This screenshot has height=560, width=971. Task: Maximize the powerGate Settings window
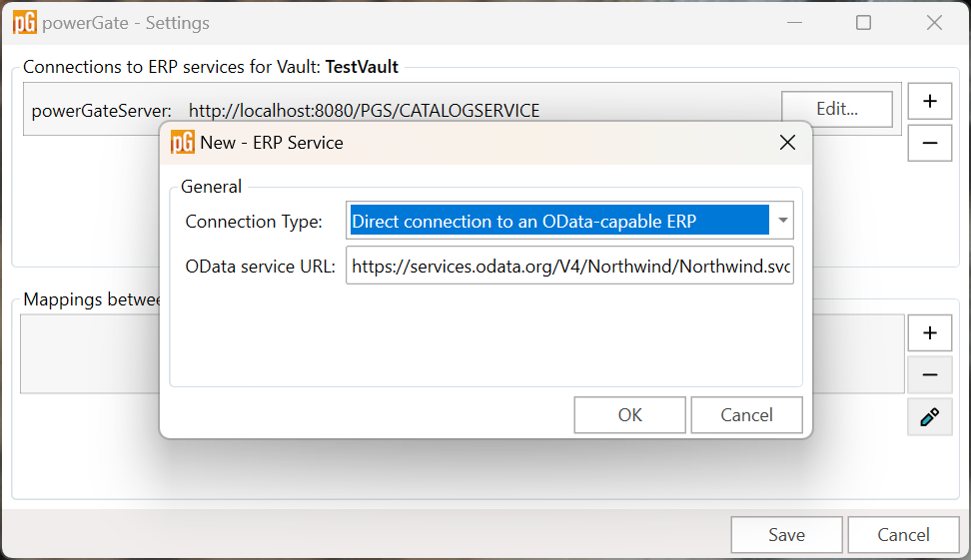(863, 23)
